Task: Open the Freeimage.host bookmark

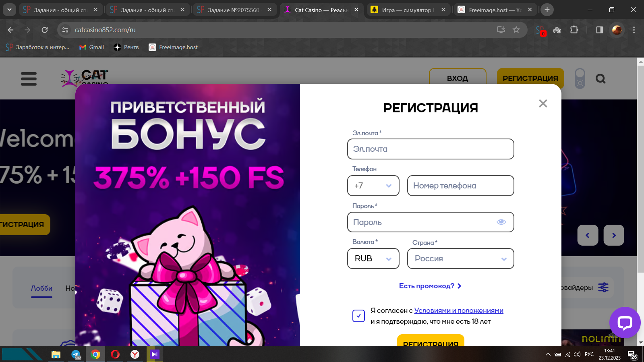Action: [x=173, y=47]
